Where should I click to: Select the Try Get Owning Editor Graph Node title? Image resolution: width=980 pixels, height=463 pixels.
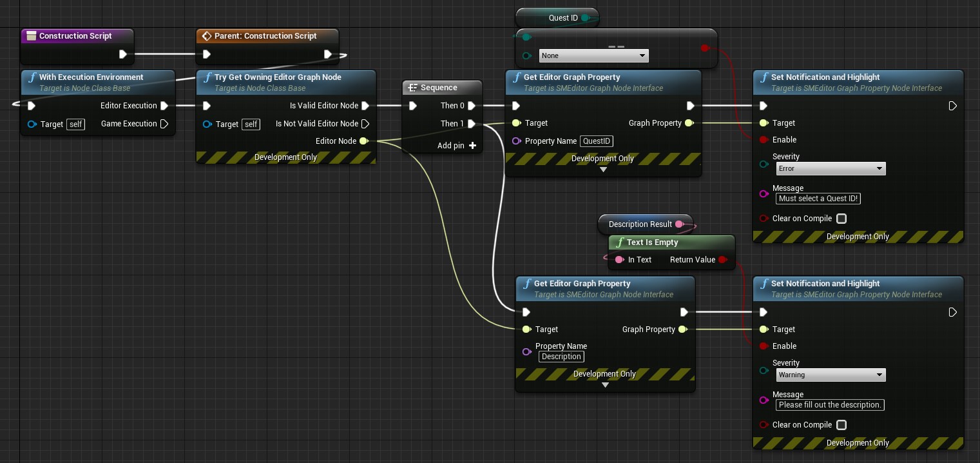click(x=278, y=77)
